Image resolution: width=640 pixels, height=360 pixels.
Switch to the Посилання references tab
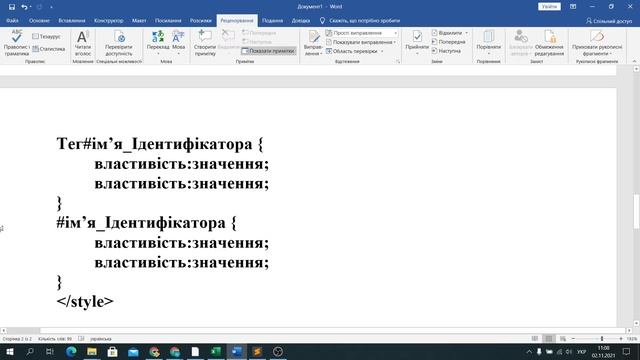click(x=168, y=20)
